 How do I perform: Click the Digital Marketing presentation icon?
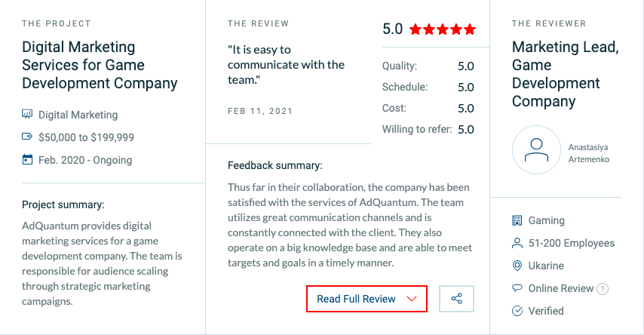point(27,114)
